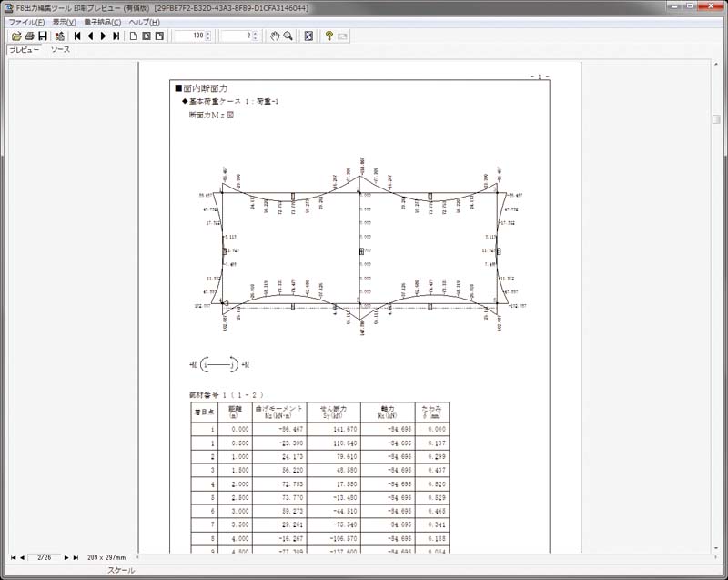
Task: Click the vertical scrollbar down arrow
Action: [716, 548]
